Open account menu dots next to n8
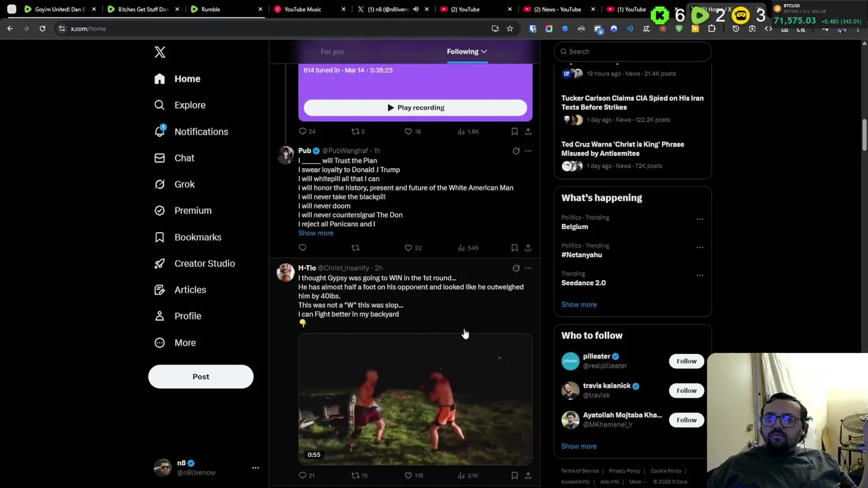The image size is (868, 488). 256,468
